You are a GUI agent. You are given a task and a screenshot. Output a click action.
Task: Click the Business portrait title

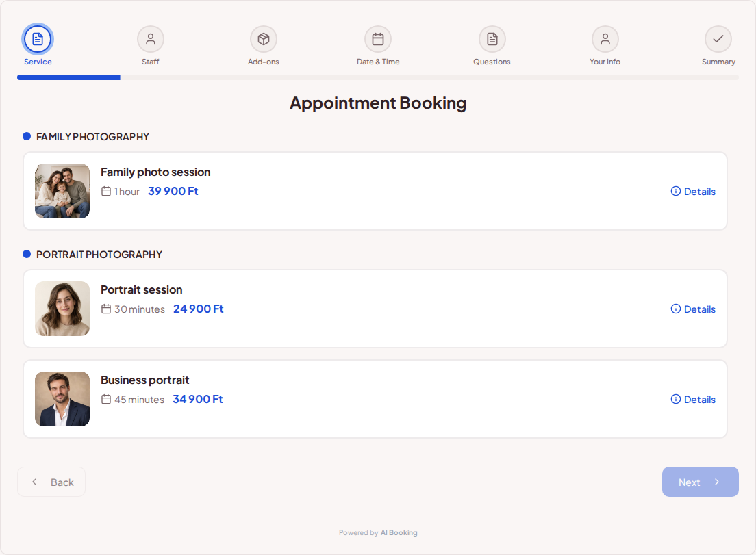pos(144,380)
